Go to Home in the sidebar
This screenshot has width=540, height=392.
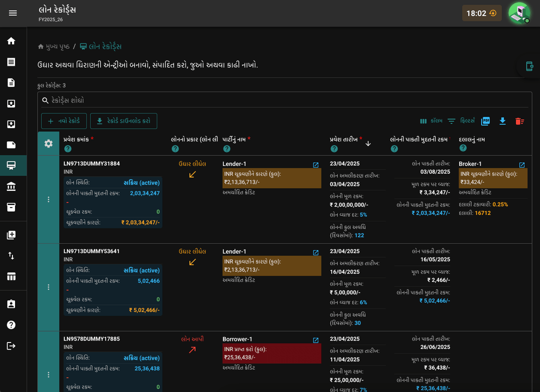(11, 41)
